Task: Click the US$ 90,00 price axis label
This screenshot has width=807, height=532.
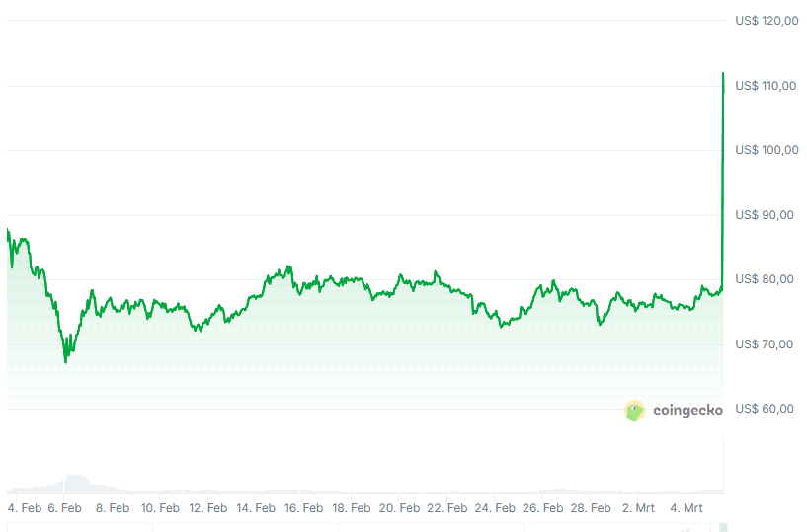Action: coord(766,215)
